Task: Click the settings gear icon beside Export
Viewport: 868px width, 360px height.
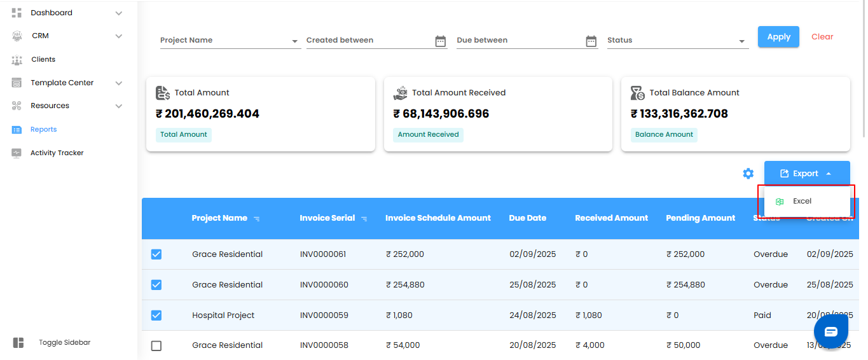Action: [x=748, y=174]
